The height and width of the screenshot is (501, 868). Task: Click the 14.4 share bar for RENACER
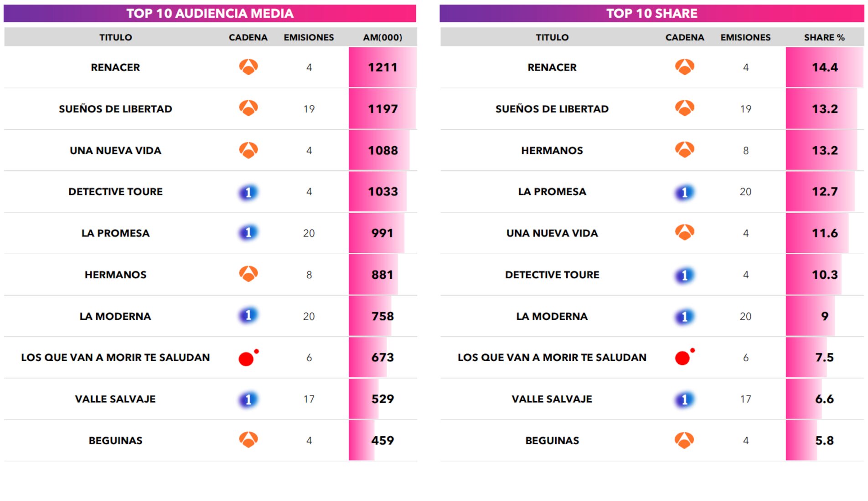pyautogui.click(x=824, y=67)
